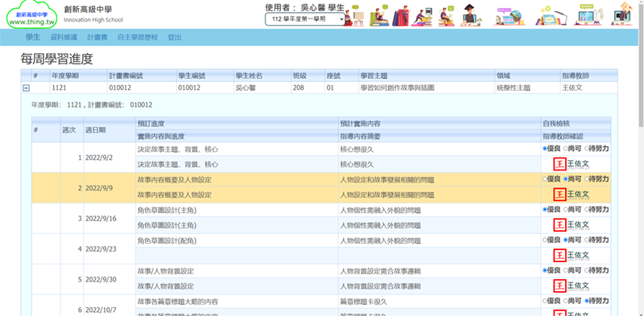Screen dimensions: 644x316
Task: Select 待努力 for week 3 dated 2022/9/16
Action: pyautogui.click(x=587, y=209)
